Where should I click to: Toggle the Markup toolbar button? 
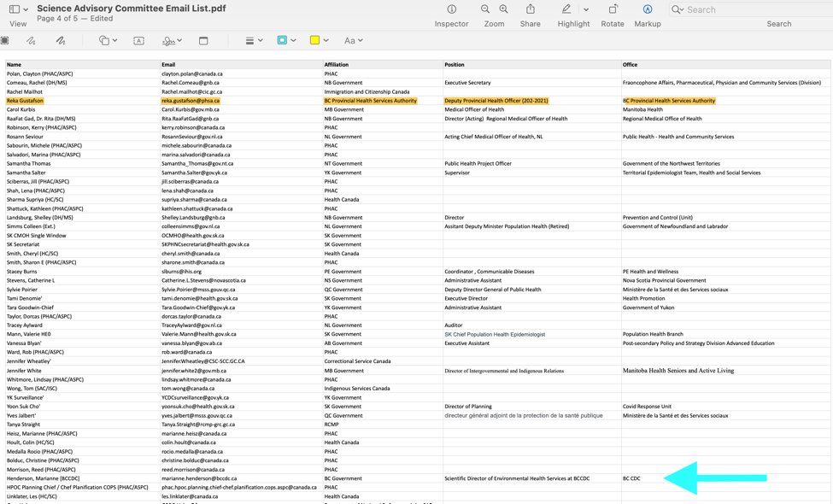tap(648, 9)
